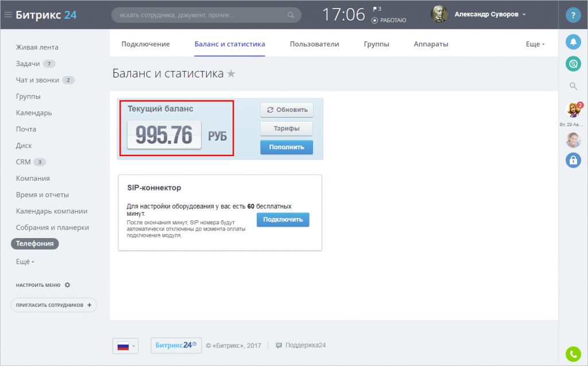This screenshot has height=366, width=588.
Task: Click the 17:06 clock in header
Action: [343, 15]
